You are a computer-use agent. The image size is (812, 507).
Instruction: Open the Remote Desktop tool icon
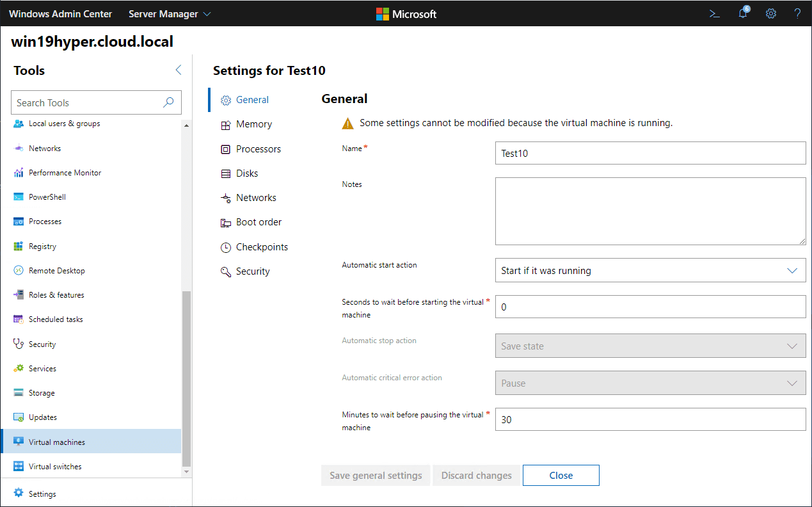(17, 270)
